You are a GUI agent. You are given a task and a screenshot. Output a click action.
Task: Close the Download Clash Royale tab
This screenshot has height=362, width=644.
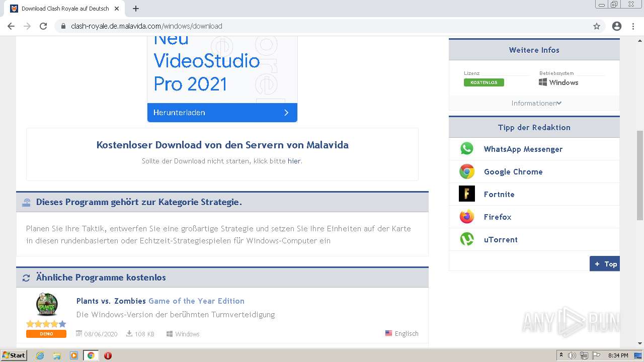pos(117,9)
